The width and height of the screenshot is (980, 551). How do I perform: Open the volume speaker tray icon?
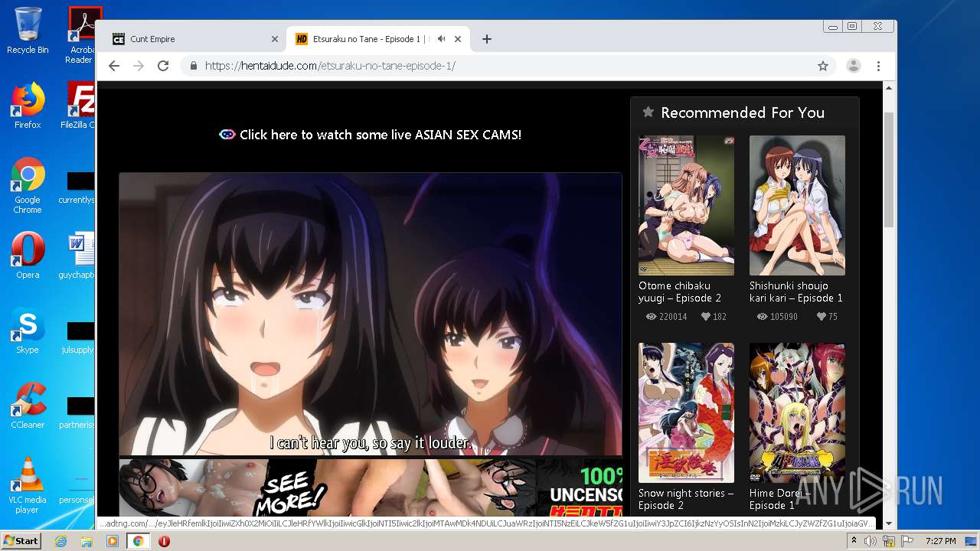pyautogui.click(x=871, y=541)
